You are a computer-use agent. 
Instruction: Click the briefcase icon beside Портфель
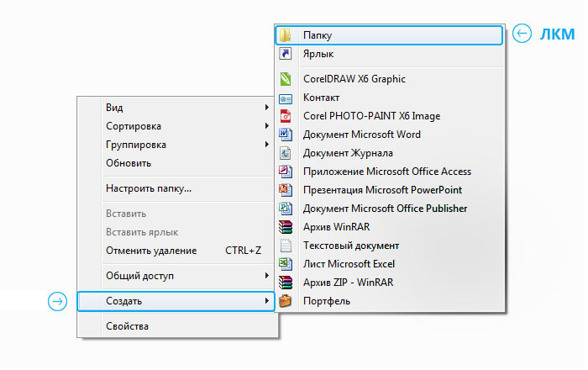pyautogui.click(x=286, y=301)
